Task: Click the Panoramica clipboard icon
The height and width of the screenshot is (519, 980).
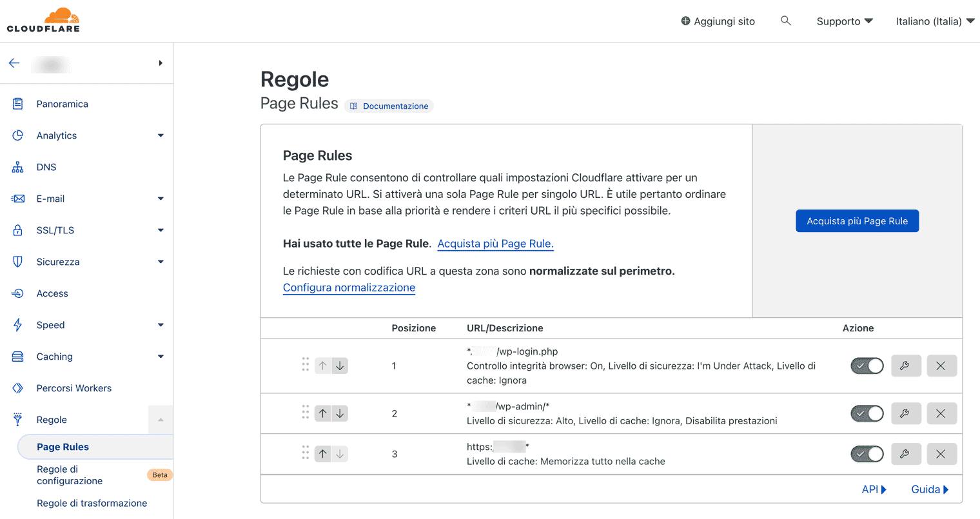Action: click(x=17, y=104)
